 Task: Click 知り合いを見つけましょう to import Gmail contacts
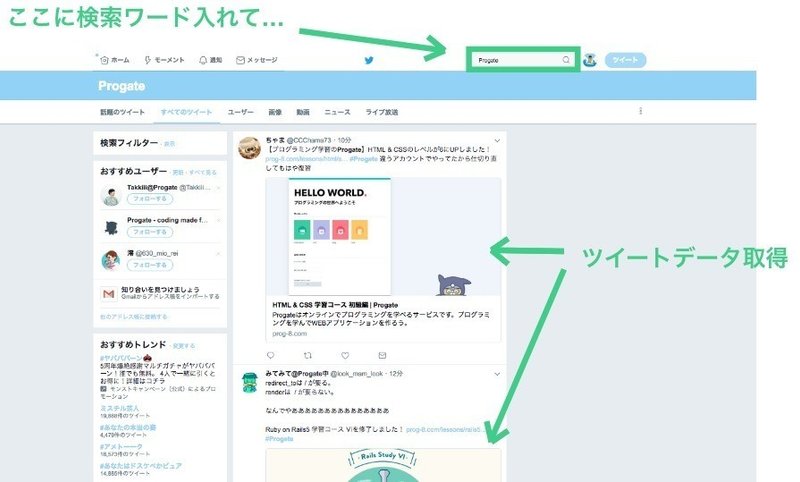[x=160, y=289]
